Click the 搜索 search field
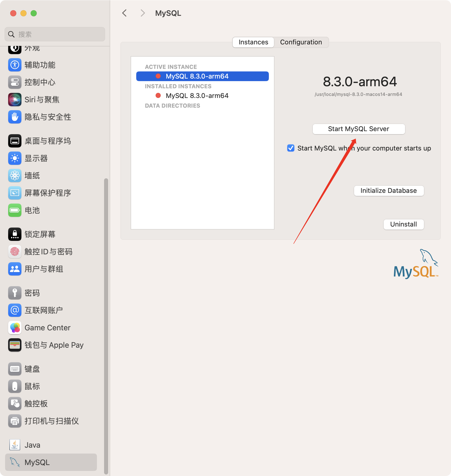Viewport: 451px width, 476px height. coord(55,34)
